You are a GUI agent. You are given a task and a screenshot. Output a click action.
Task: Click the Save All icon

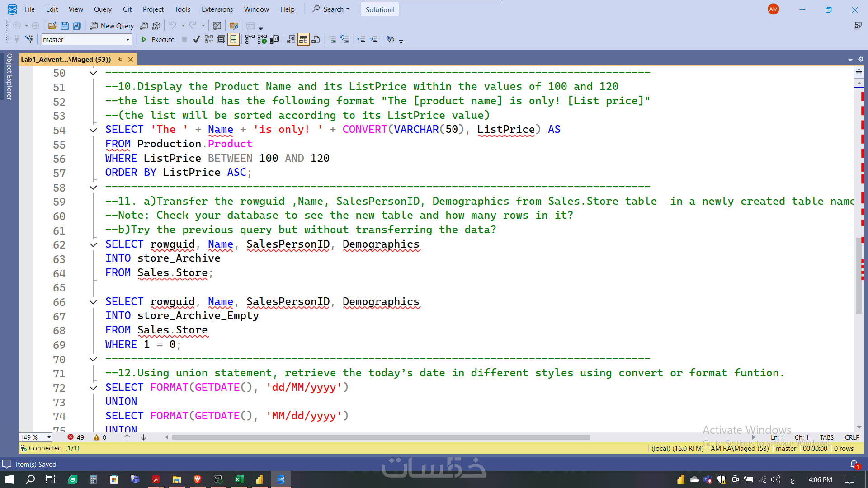[x=77, y=26]
